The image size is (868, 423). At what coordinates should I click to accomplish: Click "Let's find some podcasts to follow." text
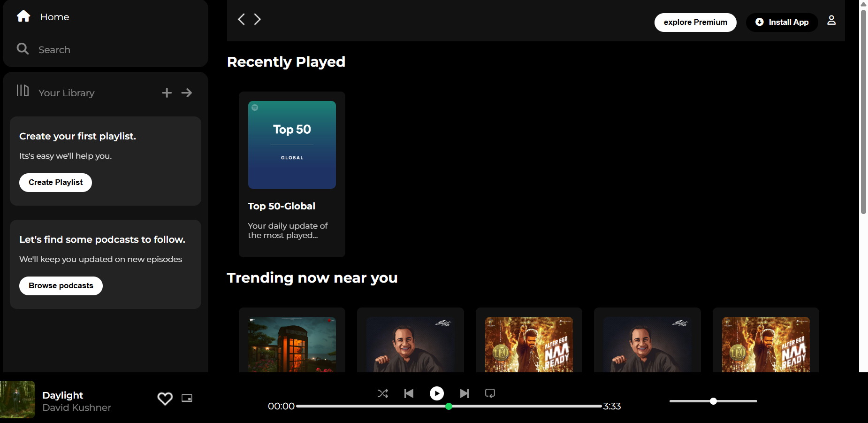(102, 239)
